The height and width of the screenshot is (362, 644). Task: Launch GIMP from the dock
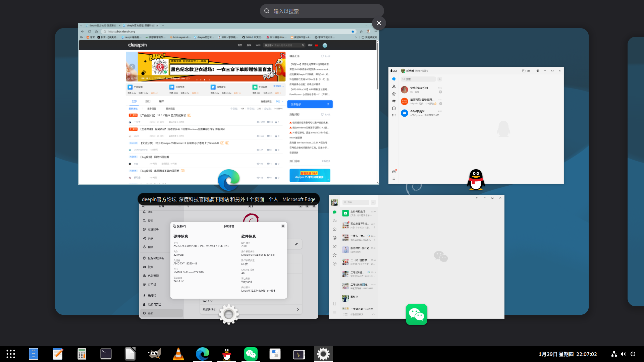pos(154,354)
